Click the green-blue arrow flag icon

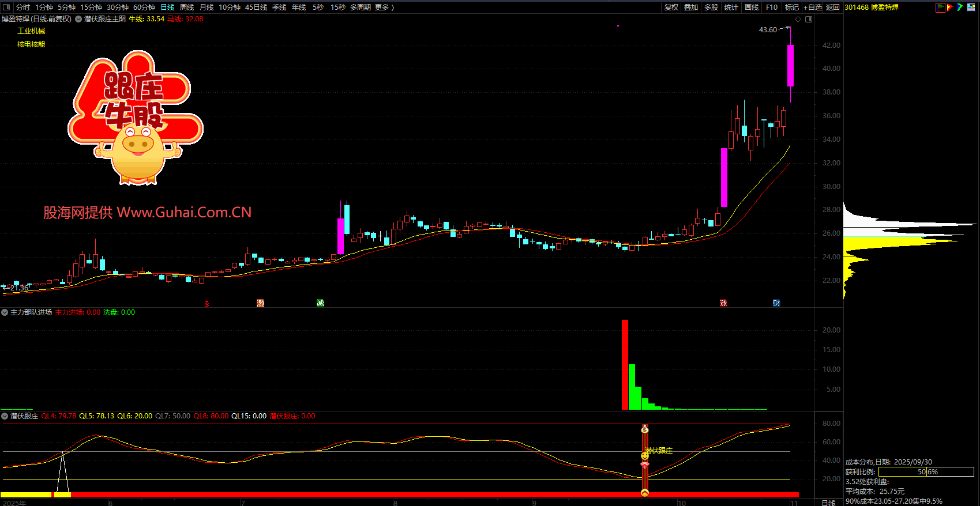tap(960, 7)
